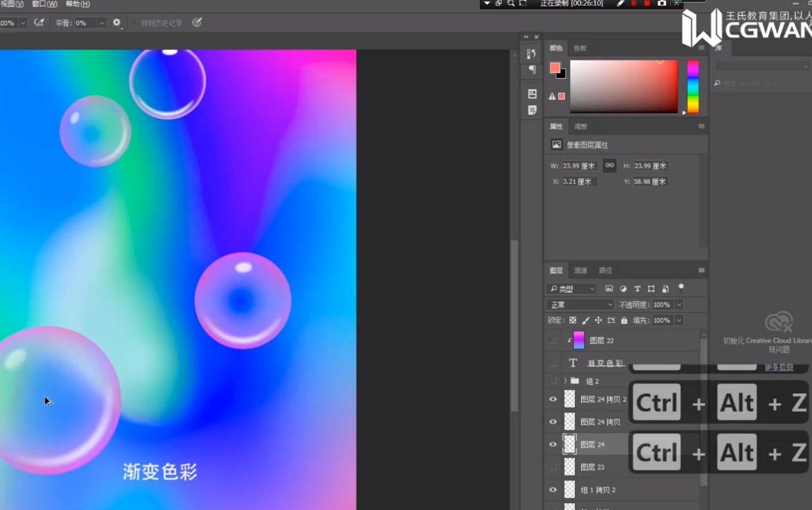Screen dimensions: 812x510
Task: Filter layers by adjustment layer icon
Action: 623,289
